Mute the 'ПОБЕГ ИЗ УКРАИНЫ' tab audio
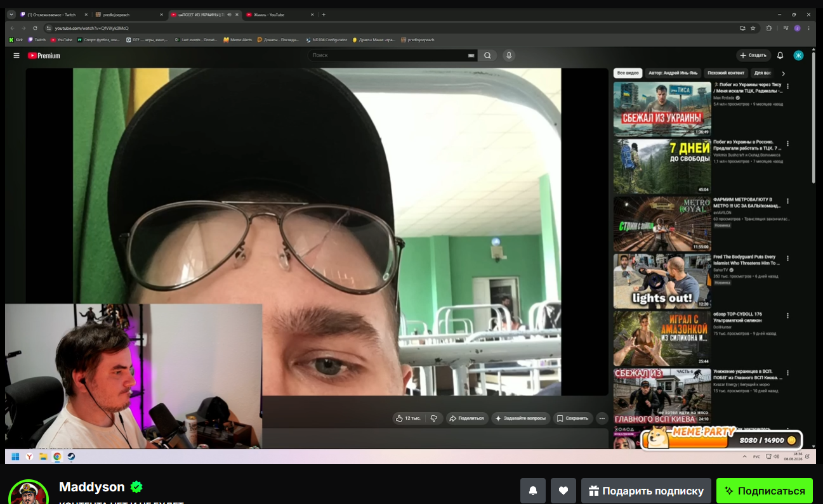The image size is (823, 504). click(229, 15)
